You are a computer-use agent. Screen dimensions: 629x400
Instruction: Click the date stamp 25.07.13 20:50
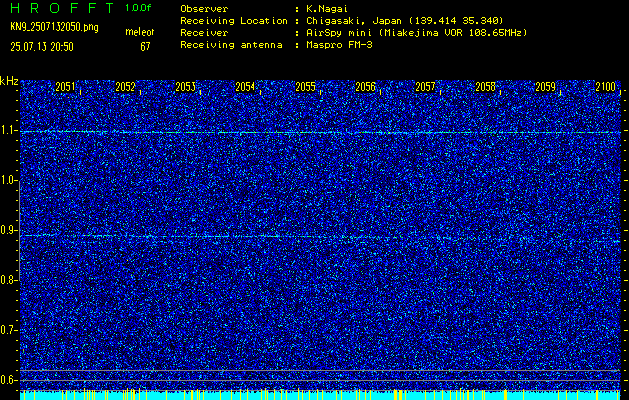pos(42,47)
